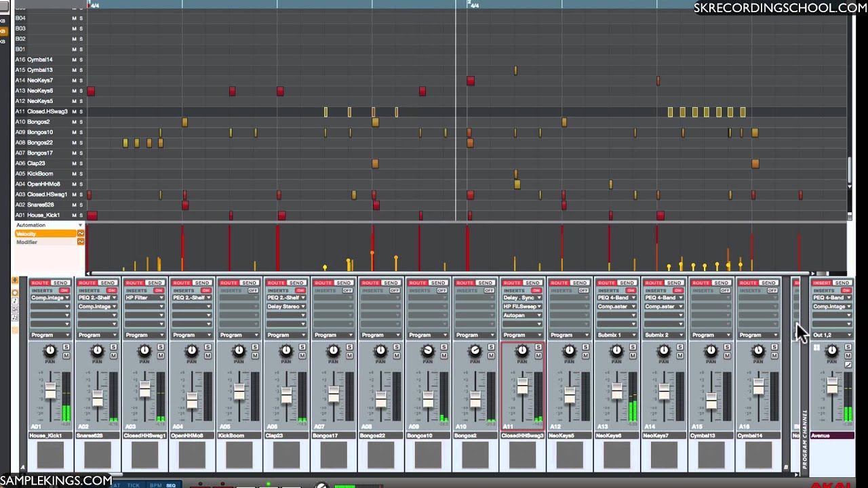Viewport: 868px width, 488px height.
Task: Mute the master Avenue channel
Action: (848, 356)
